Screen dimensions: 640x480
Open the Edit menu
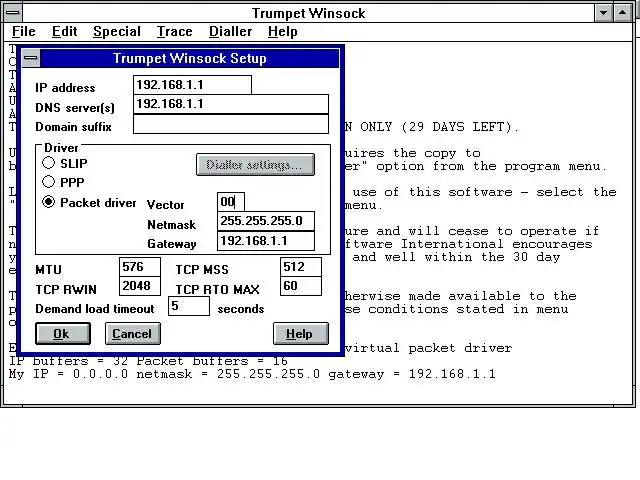click(64, 31)
